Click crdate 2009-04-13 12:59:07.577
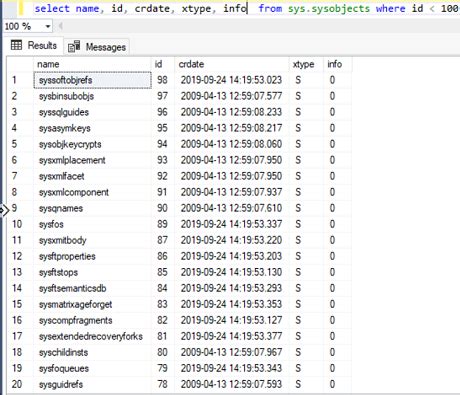460x395 pixels. [232, 96]
